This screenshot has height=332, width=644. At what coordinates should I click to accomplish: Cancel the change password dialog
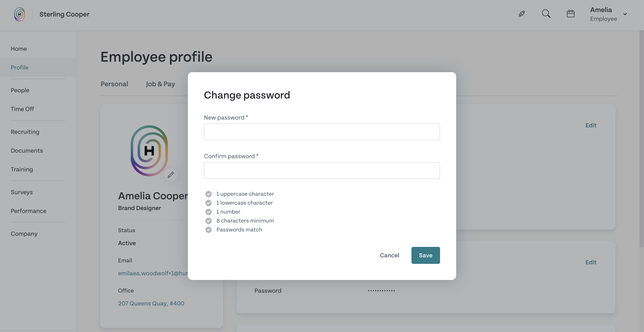pyautogui.click(x=389, y=255)
